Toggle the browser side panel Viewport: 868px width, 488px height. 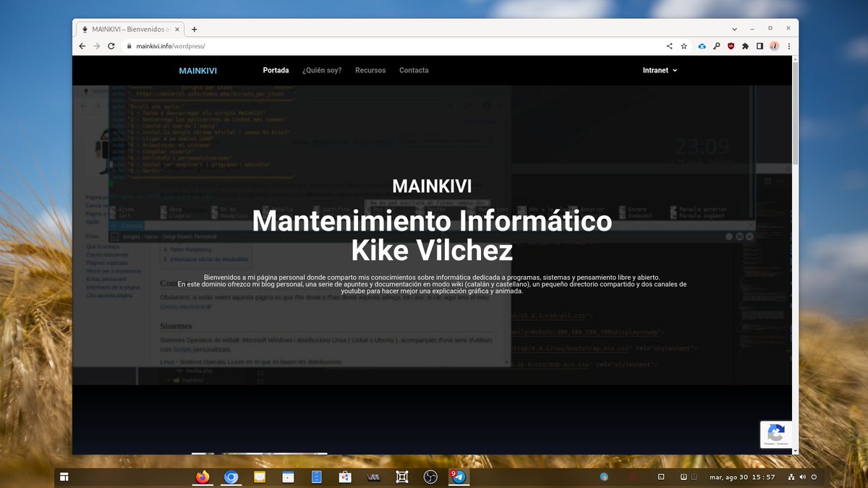759,46
